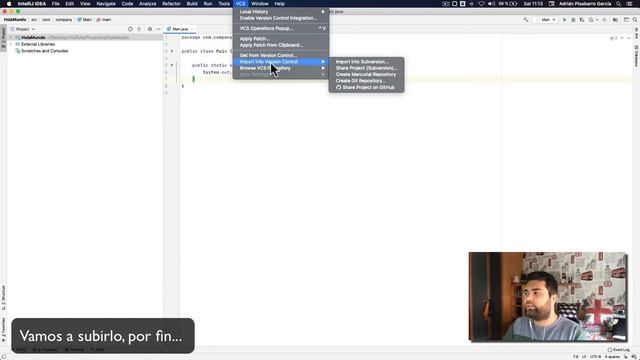Select VCS Operations Popup entry
640x360 pixels.
[x=281, y=29]
